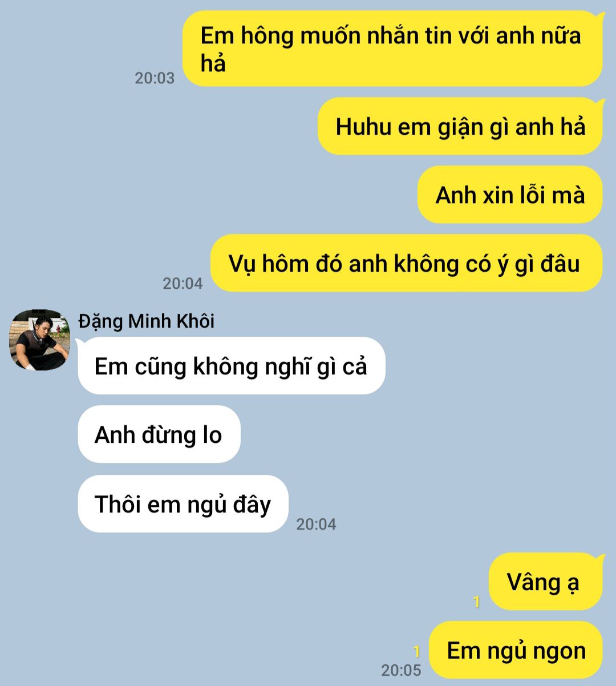Open Đặng Minh Khôi's profile picture
616x686 pixels.
pyautogui.click(x=39, y=340)
